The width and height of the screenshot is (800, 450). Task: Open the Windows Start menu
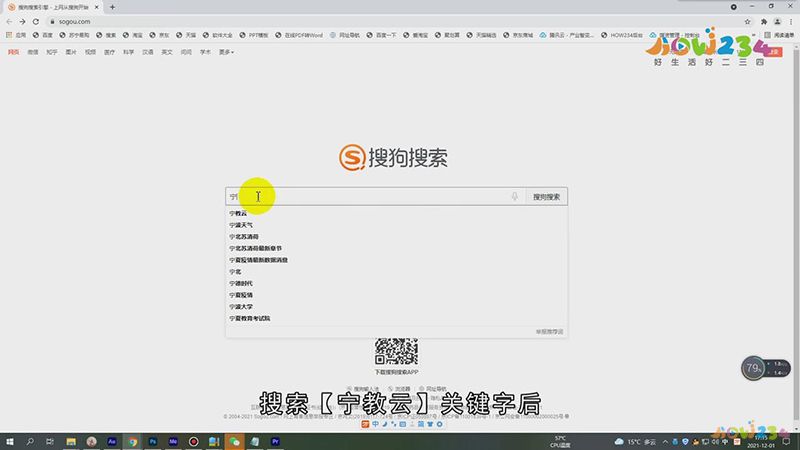[x=9, y=441]
